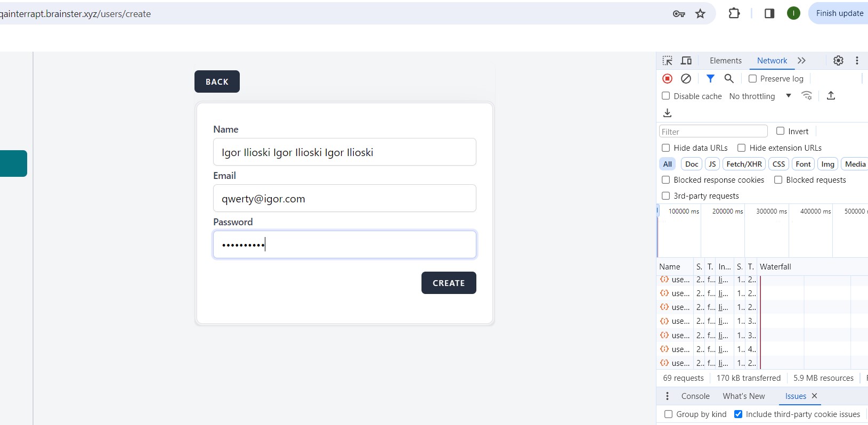Uncheck Include third-party cookie issues
Viewport: 868px width, 425px height.
739,414
